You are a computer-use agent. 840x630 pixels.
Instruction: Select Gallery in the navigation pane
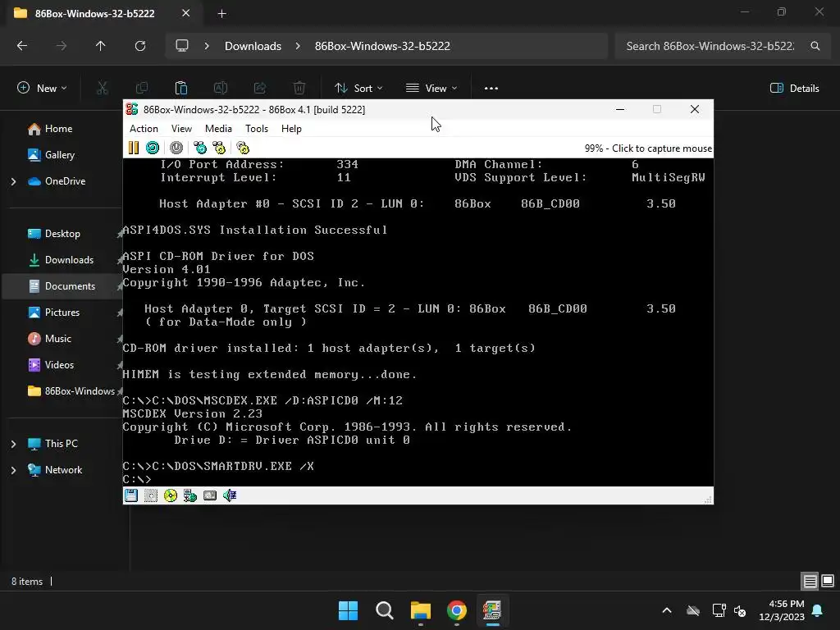tap(59, 155)
